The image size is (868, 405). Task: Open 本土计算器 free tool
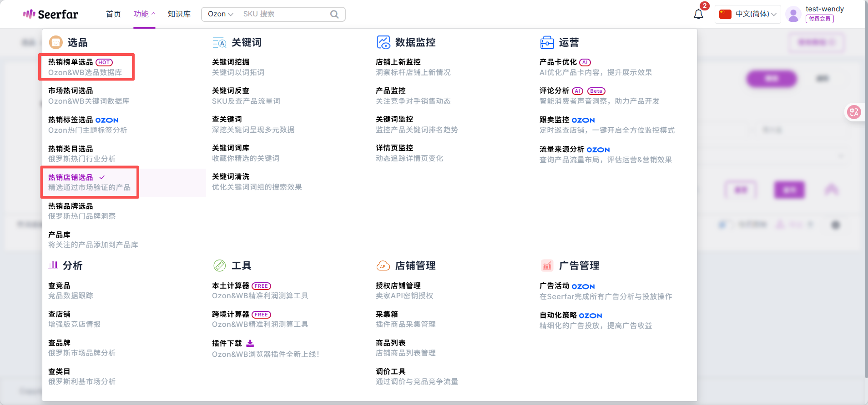click(x=231, y=286)
